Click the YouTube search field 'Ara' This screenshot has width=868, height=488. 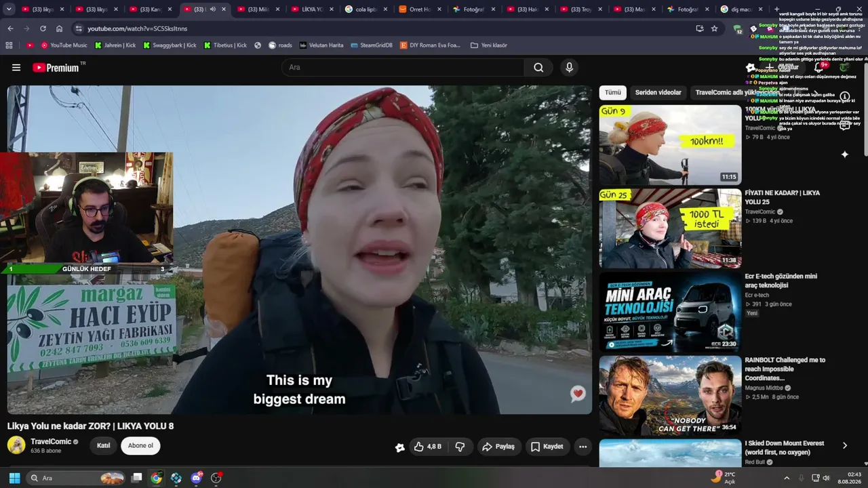402,67
